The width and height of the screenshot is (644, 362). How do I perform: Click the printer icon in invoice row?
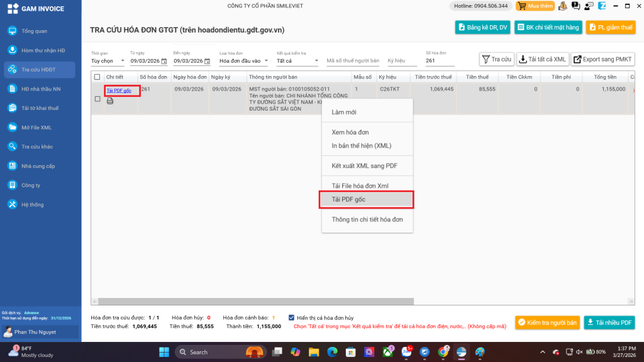(x=110, y=101)
